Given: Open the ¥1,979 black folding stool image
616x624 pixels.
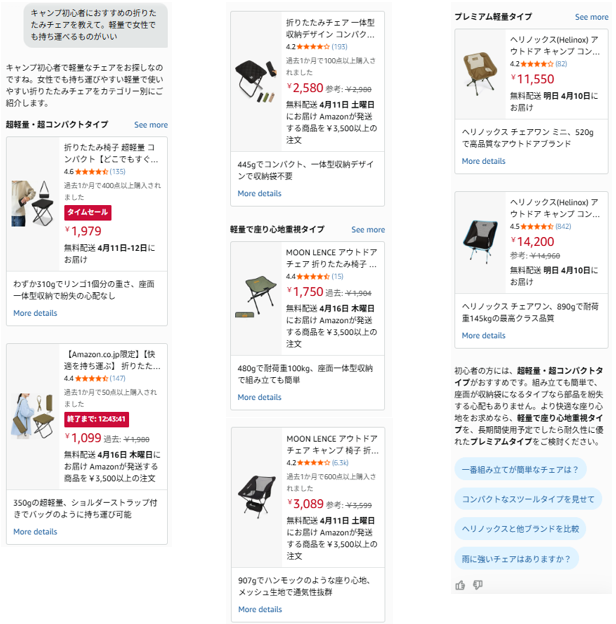Looking at the screenshot, I should tap(33, 204).
